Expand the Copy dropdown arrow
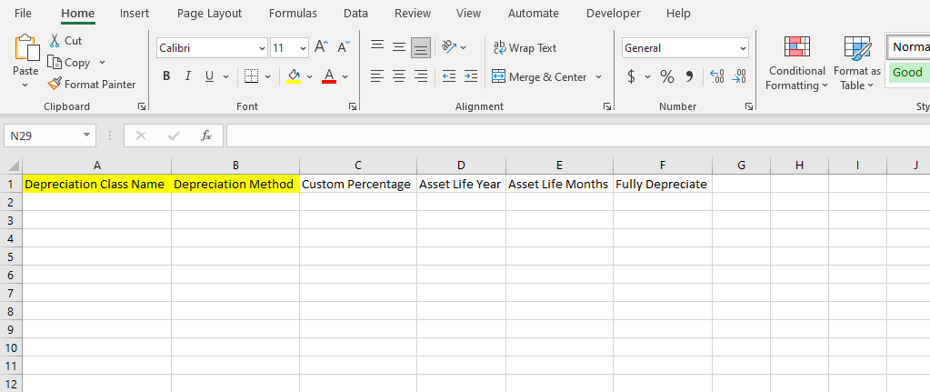 pos(102,62)
